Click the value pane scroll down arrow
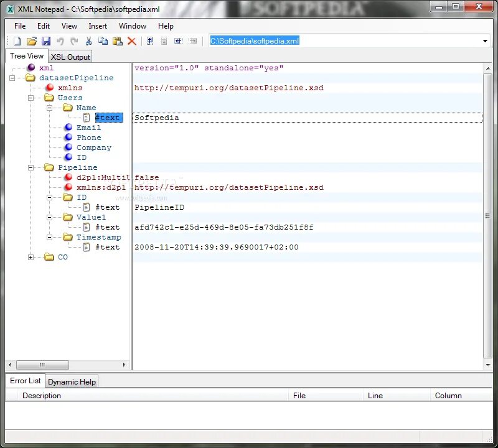The image size is (498, 448). click(x=488, y=365)
